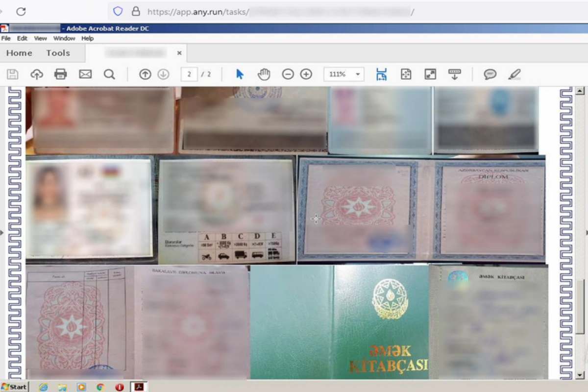Viewport: 588px width, 392px height.
Task: Click the Print file icon
Action: click(x=60, y=74)
